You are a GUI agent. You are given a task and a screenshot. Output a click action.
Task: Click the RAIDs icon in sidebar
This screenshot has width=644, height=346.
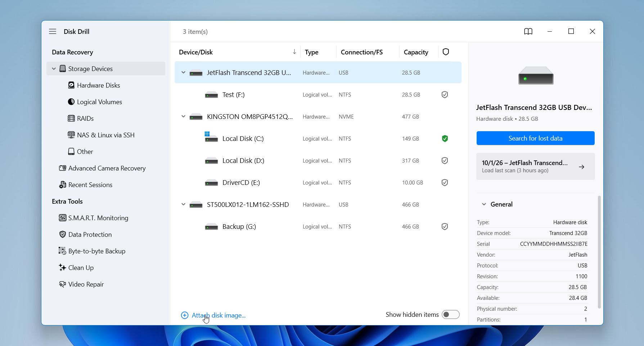click(71, 118)
